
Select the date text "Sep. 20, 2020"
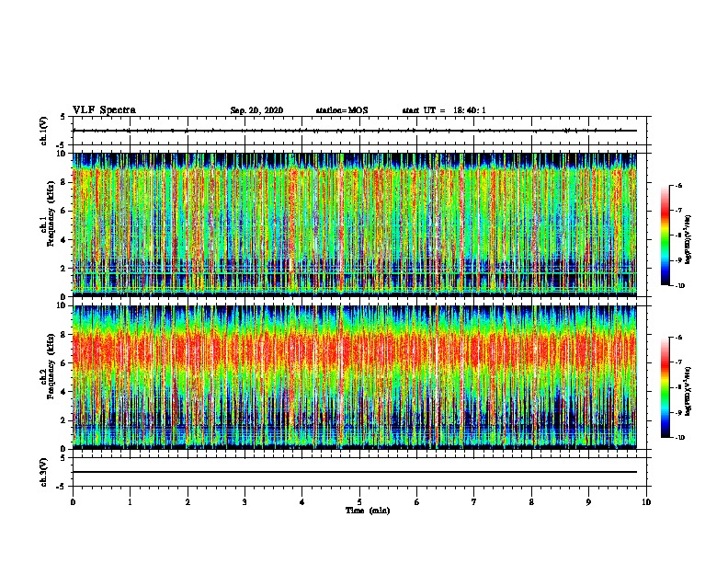256,110
